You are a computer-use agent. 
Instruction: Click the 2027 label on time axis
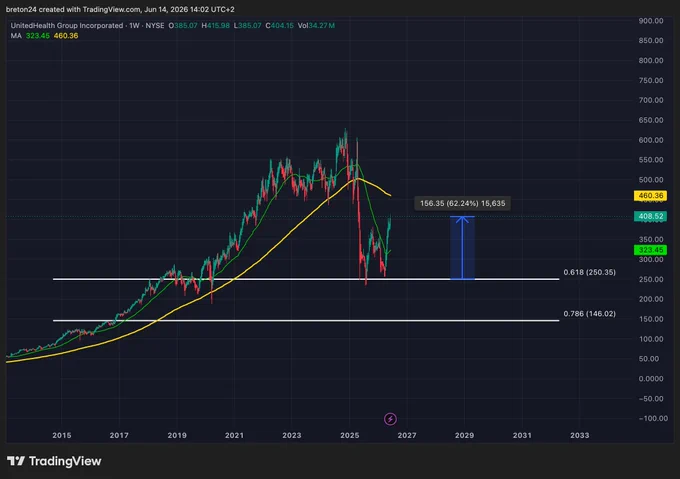coord(407,435)
